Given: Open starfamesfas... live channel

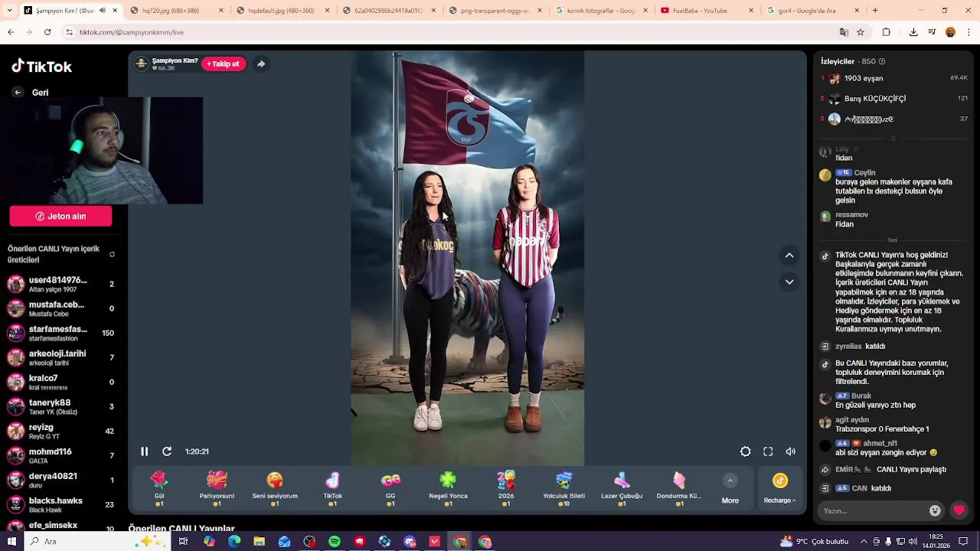Looking at the screenshot, I should 60,333.
